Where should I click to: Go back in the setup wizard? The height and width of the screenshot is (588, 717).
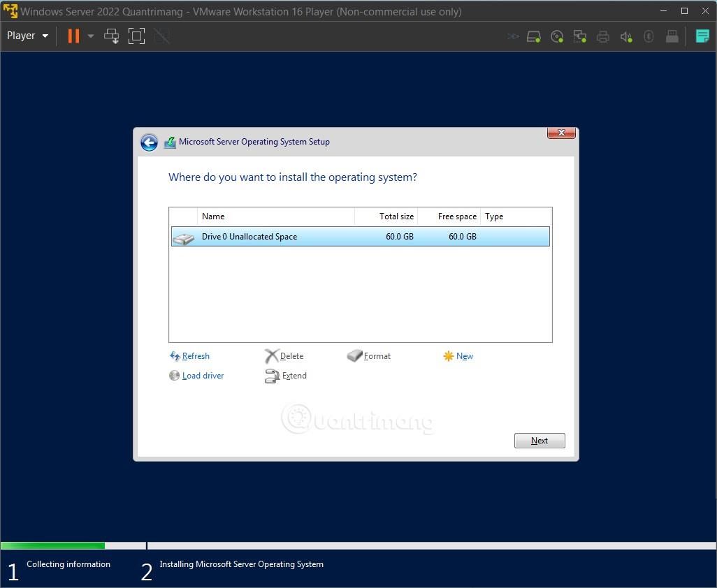point(149,142)
